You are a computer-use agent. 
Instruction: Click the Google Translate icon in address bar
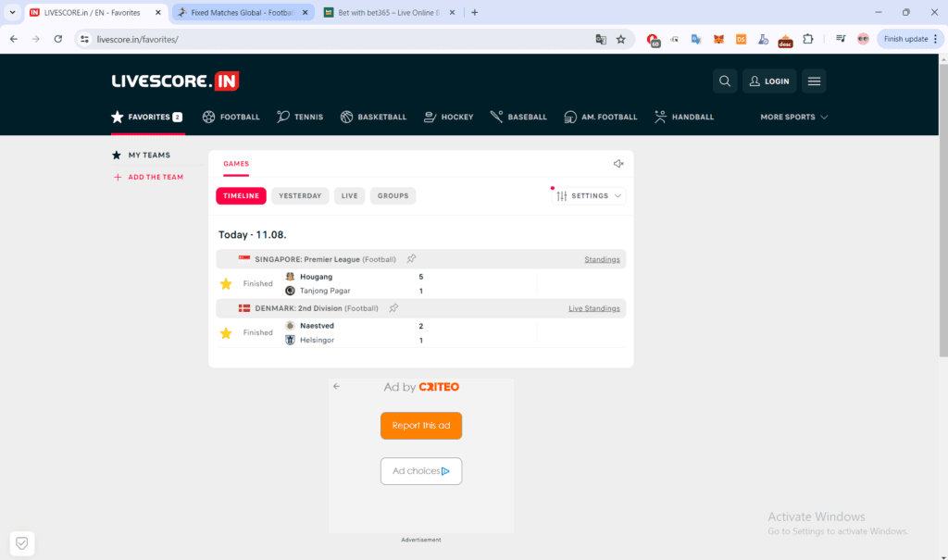point(601,39)
